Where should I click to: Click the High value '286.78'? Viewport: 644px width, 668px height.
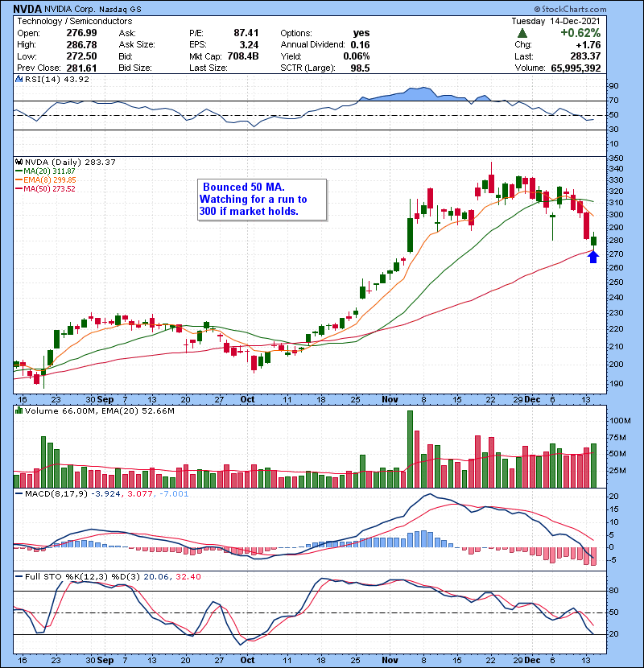click(81, 45)
